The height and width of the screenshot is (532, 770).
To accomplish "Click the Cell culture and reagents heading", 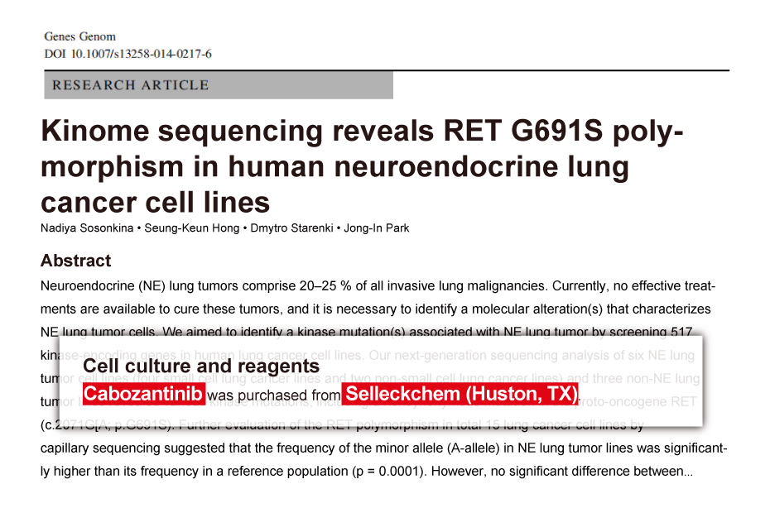I will 201,366.
